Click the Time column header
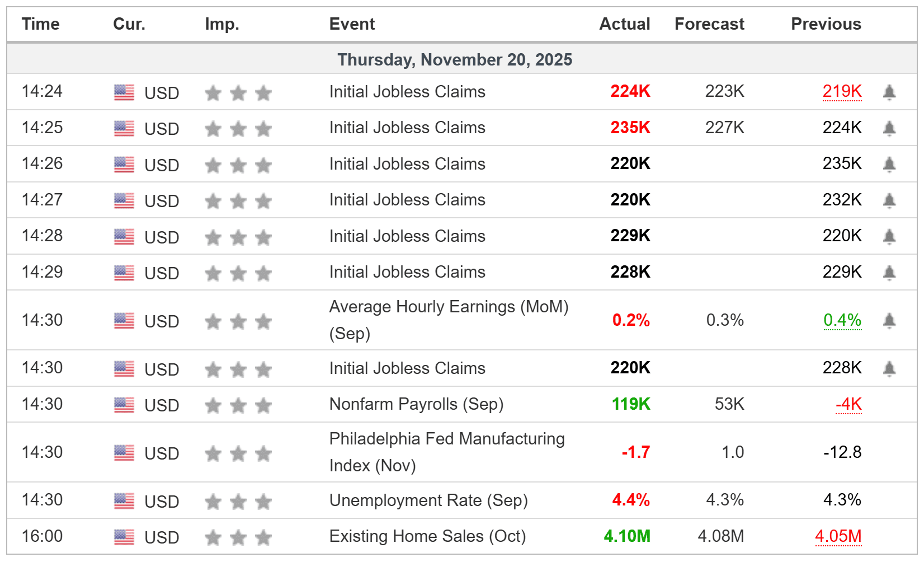924x562 pixels. pos(40,24)
